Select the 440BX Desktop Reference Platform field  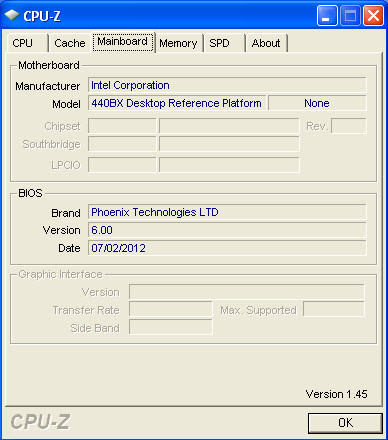pos(177,103)
